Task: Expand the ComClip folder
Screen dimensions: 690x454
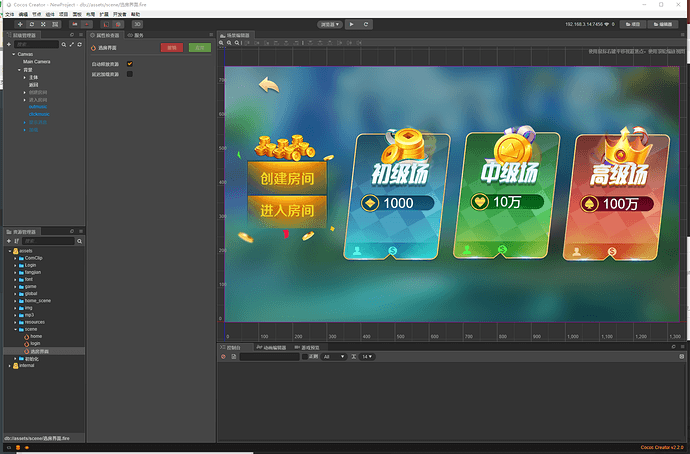Action: point(15,258)
